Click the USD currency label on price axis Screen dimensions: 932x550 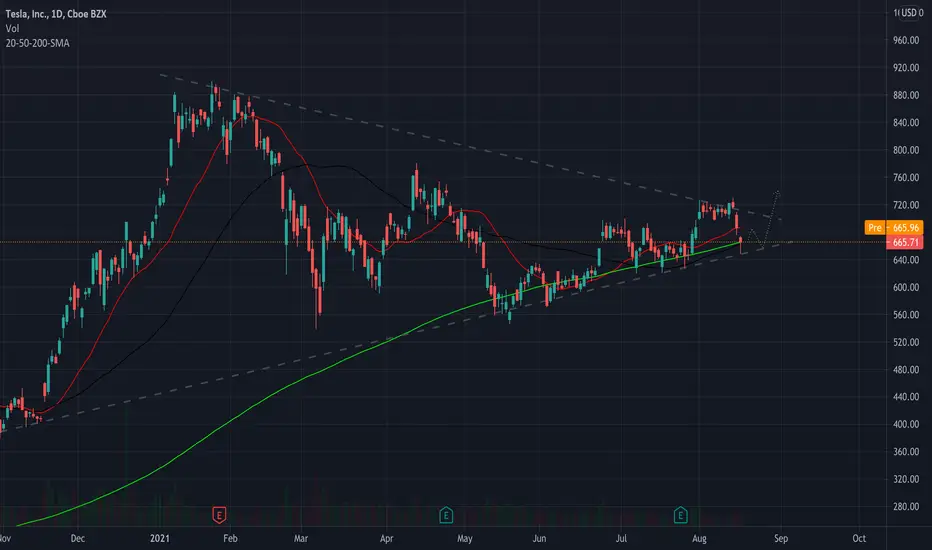point(909,12)
